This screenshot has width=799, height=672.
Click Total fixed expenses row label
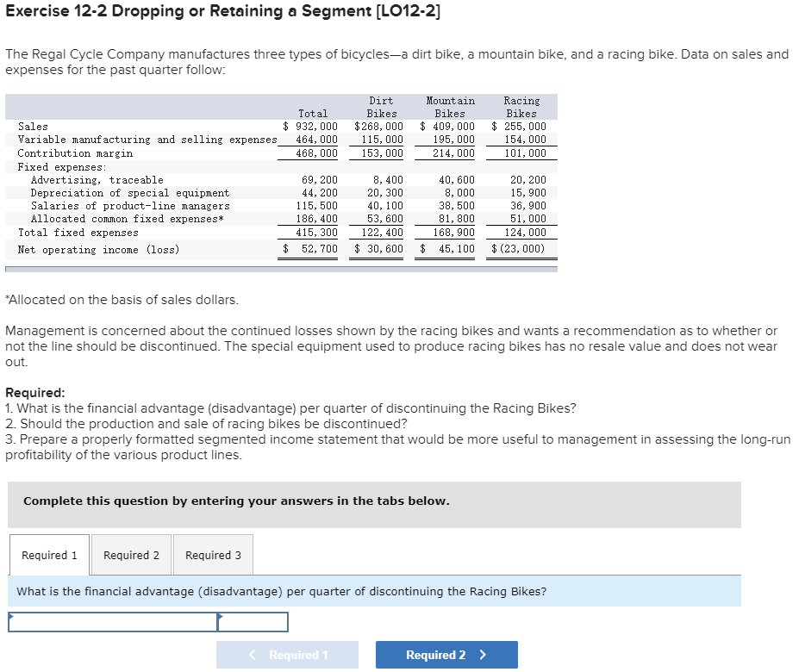point(78,233)
